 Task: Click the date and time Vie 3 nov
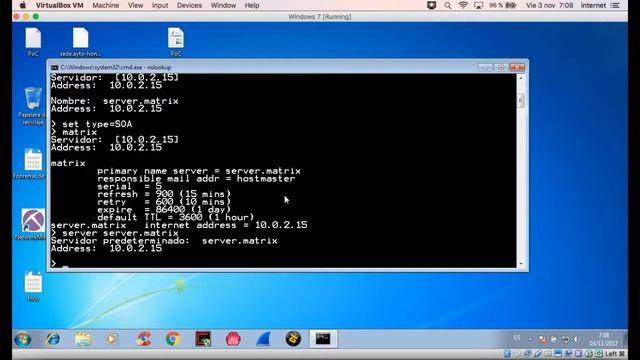[x=549, y=5]
